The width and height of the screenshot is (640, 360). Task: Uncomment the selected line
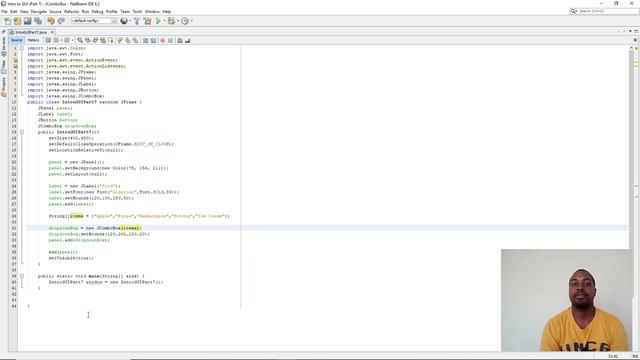pyautogui.click(x=188, y=40)
